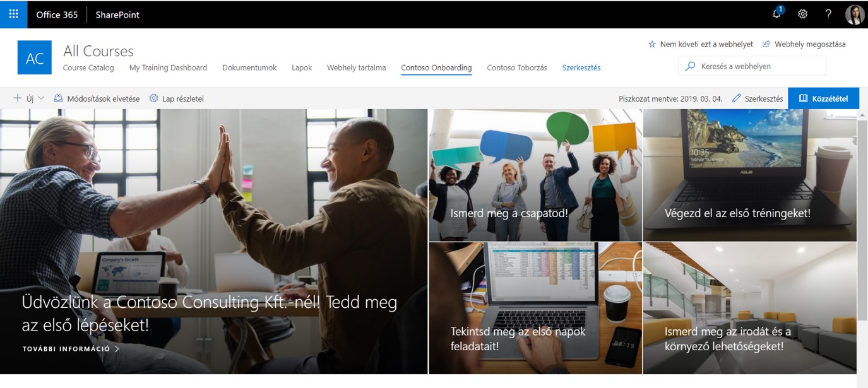Open the notifications bell icon
Screen dimensions: 868x388
click(777, 14)
